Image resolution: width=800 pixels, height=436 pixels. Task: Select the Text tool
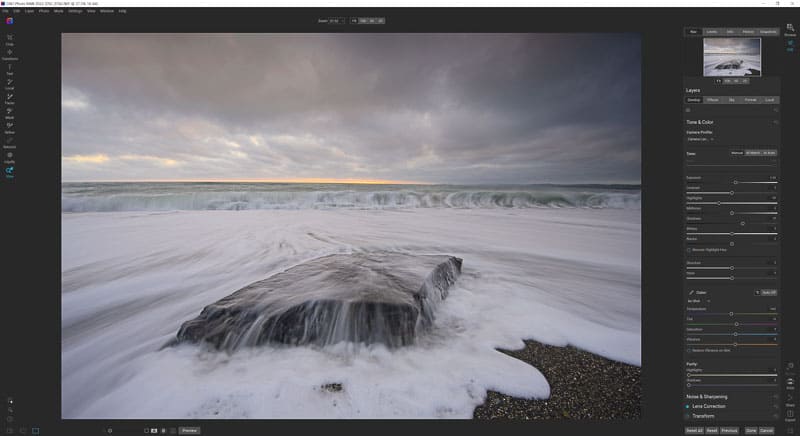pos(10,69)
